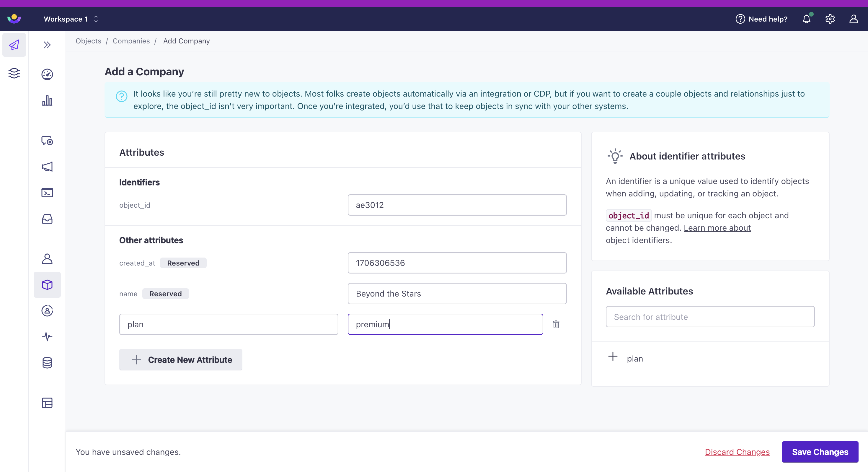
Task: Click Discard Changes link
Action: click(x=738, y=452)
